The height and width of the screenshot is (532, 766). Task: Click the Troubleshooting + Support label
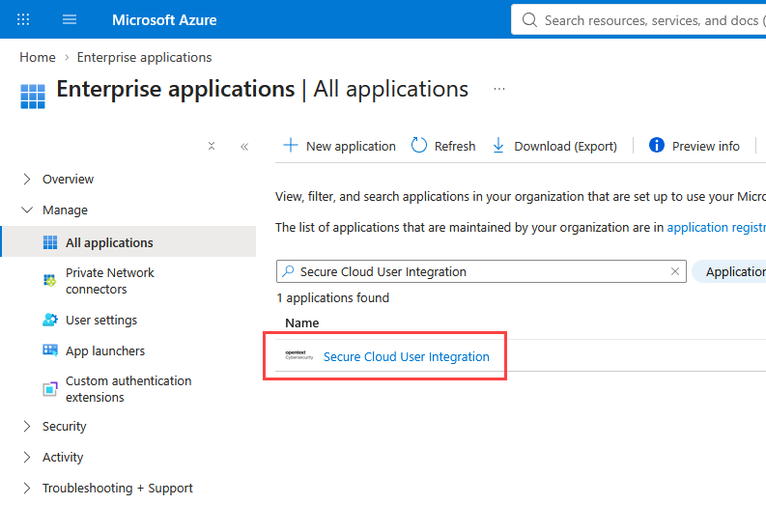pos(117,488)
